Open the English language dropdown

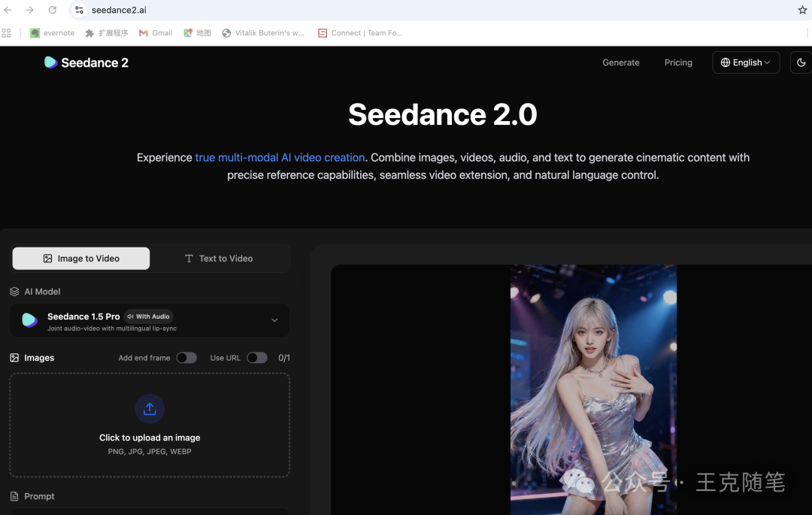(746, 62)
